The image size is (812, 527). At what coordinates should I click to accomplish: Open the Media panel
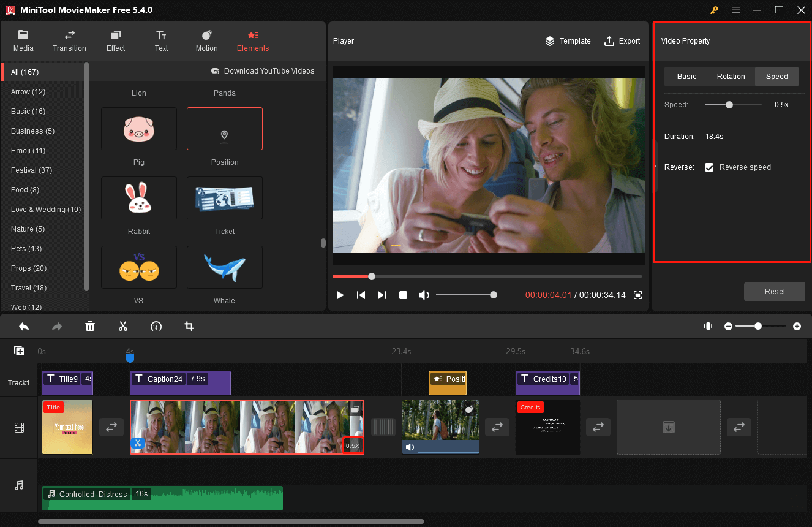tap(23, 40)
